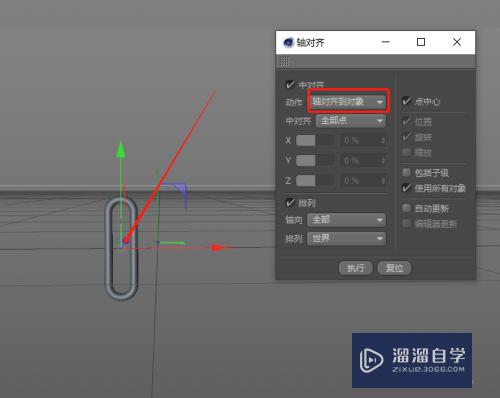Toggle the 缩放 checkbox
The image size is (500, 398).
point(406,152)
